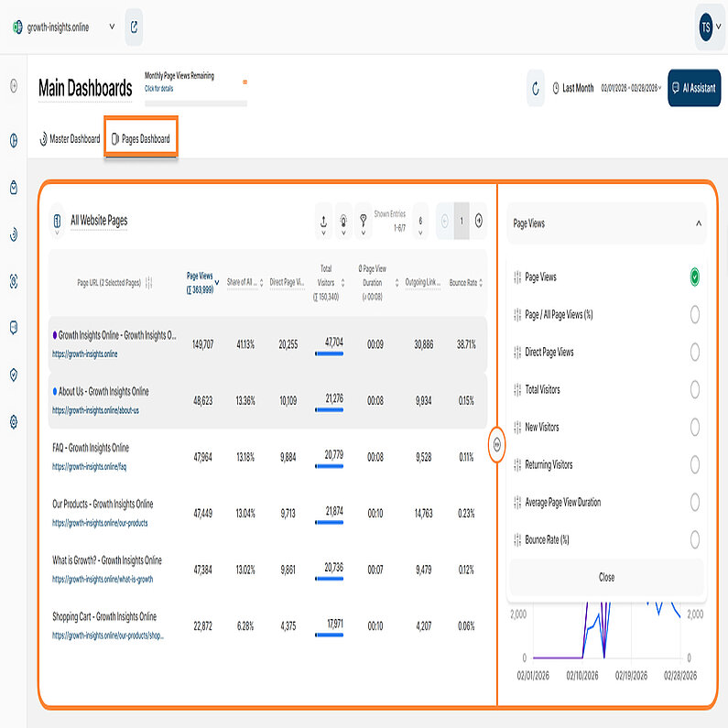Select Page / All Page Views (%) option
Screen dimensions: 728x728
coord(694,315)
